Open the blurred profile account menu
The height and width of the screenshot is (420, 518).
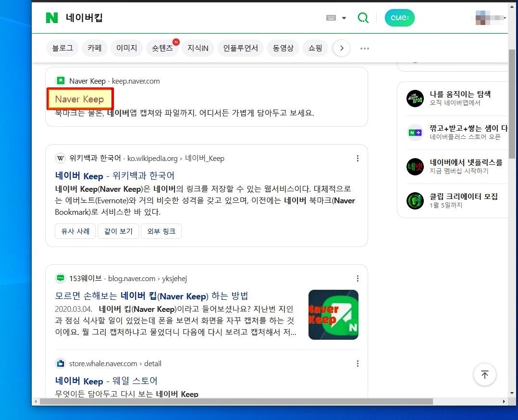pyautogui.click(x=490, y=18)
